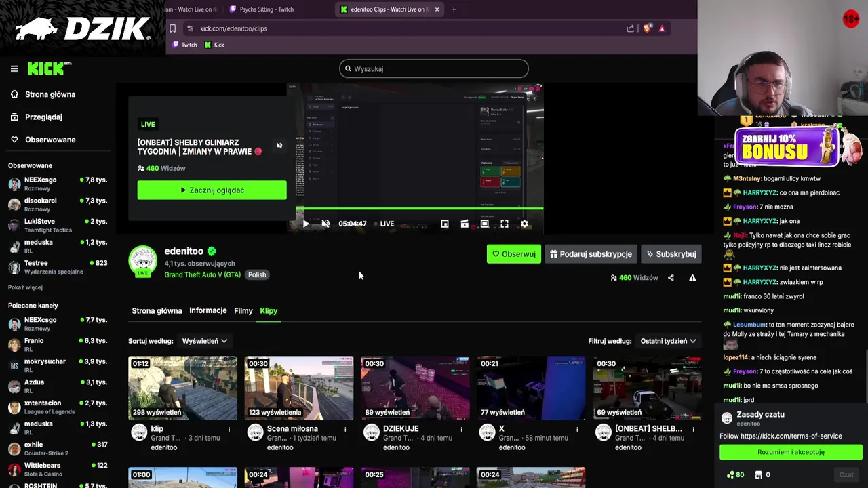
Task: Open the 'DZIEKUJE' clip thumbnail
Action: (x=415, y=388)
